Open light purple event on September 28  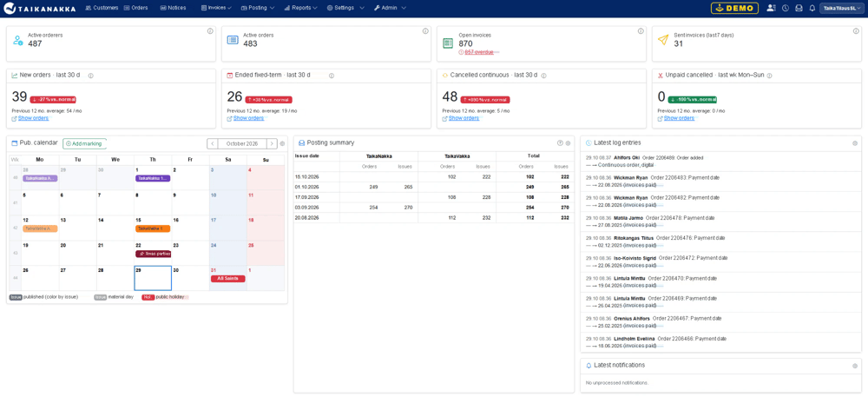40,178
